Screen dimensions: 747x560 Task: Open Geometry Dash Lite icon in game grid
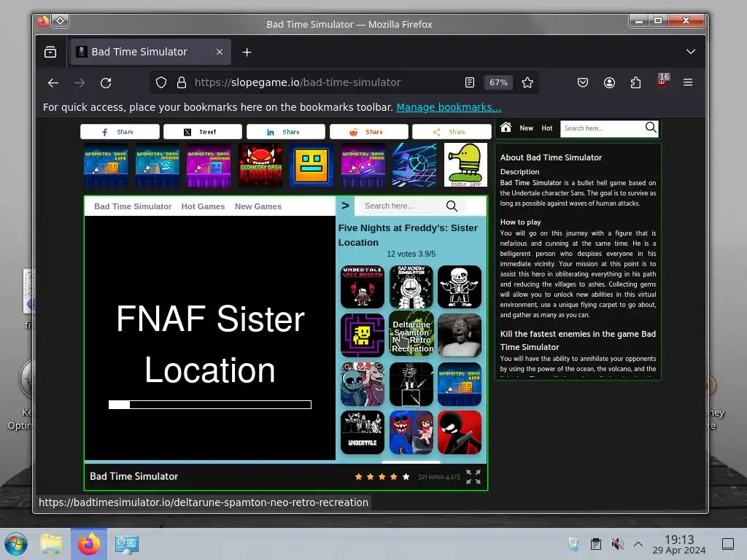coord(460,384)
